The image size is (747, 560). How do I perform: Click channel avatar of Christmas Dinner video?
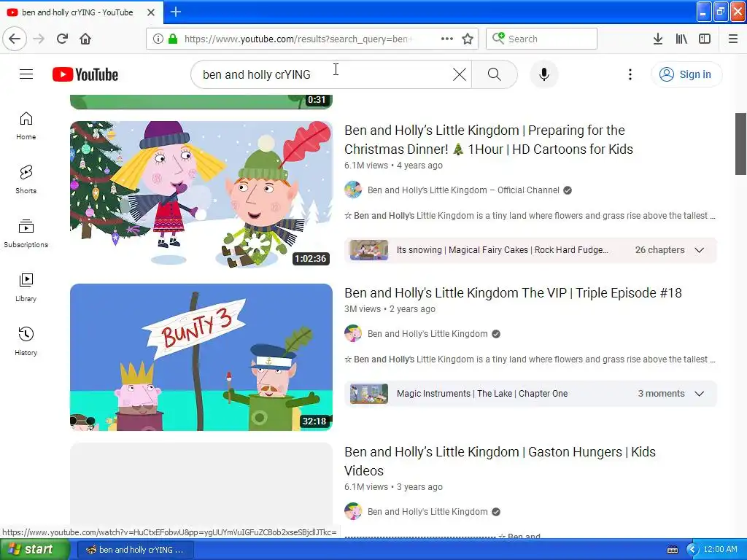click(353, 190)
